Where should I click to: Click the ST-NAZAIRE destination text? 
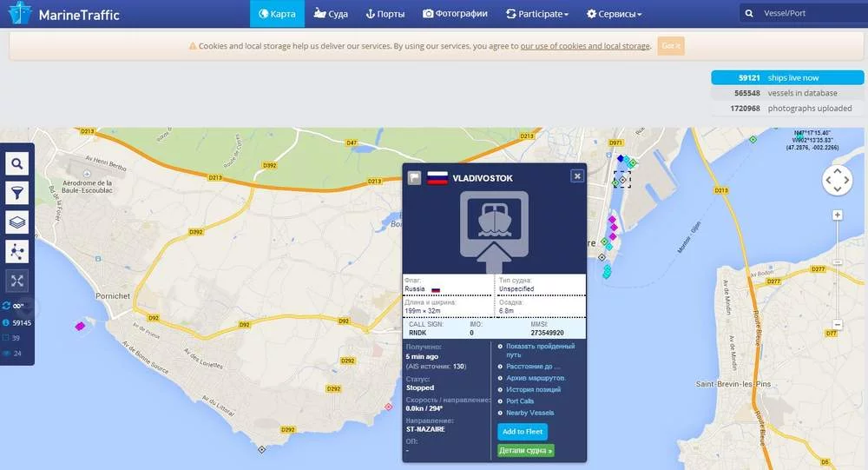(x=425, y=429)
